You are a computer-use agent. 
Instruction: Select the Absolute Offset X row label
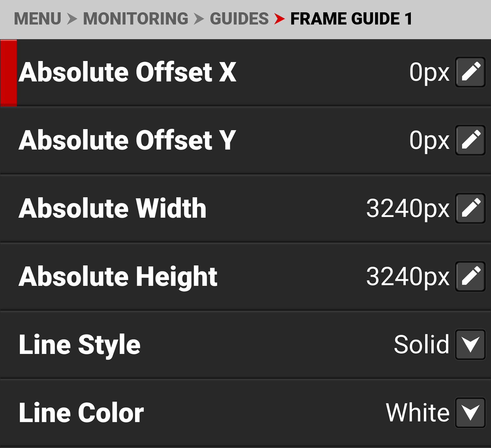(127, 72)
